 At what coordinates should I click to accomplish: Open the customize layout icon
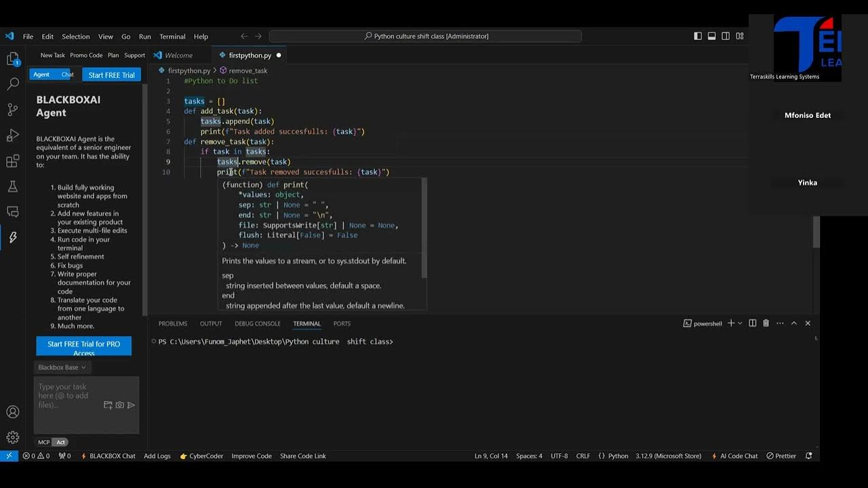click(740, 36)
